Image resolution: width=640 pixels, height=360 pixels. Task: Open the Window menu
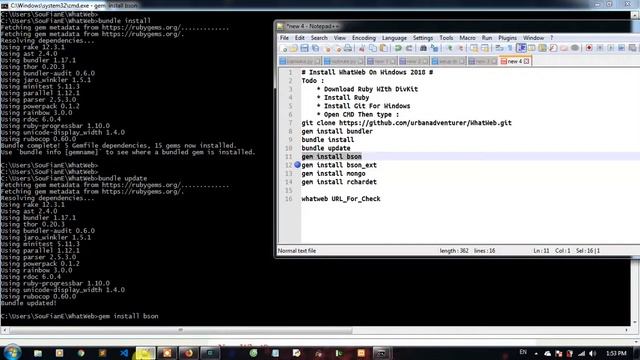coord(533,38)
